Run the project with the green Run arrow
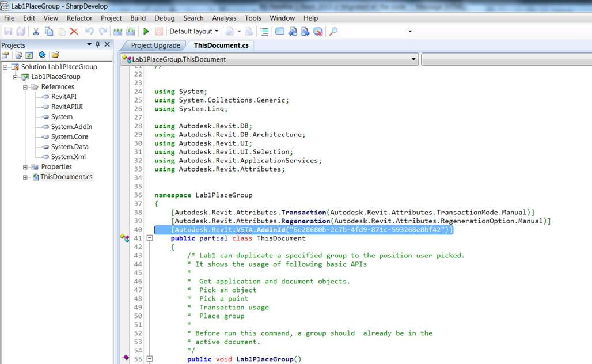Image resolution: width=592 pixels, height=364 pixels. (146, 31)
